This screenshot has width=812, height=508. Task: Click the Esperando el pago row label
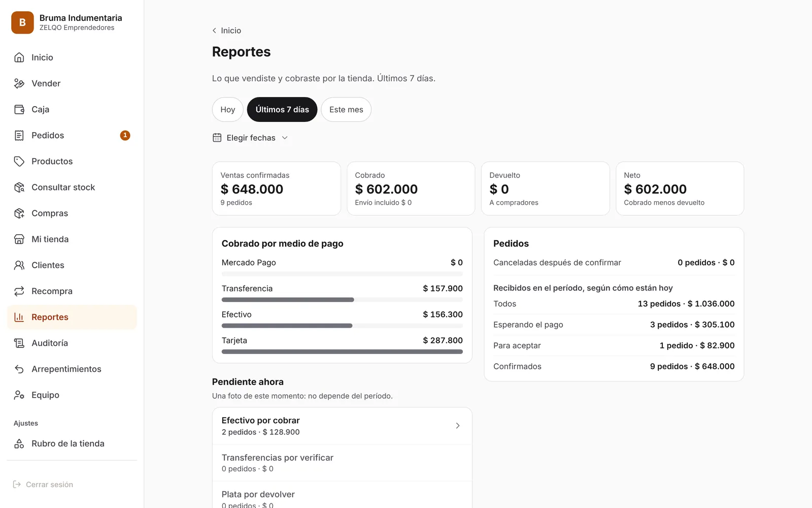pyautogui.click(x=528, y=325)
